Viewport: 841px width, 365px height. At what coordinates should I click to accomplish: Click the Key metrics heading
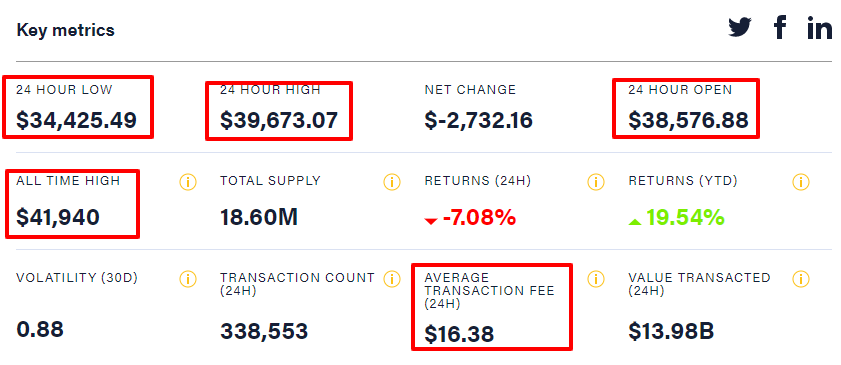pos(65,30)
